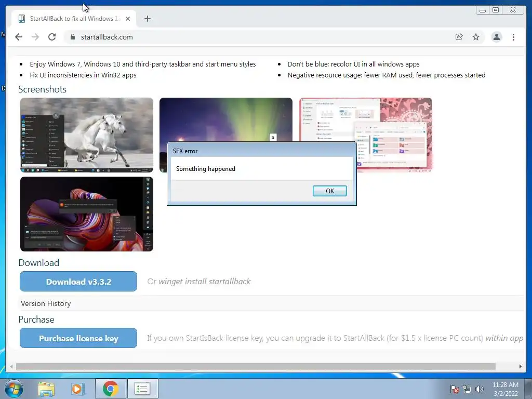Viewport: 532px width, 399px height.
Task: Open the checklist app on the taskbar
Action: (142, 389)
